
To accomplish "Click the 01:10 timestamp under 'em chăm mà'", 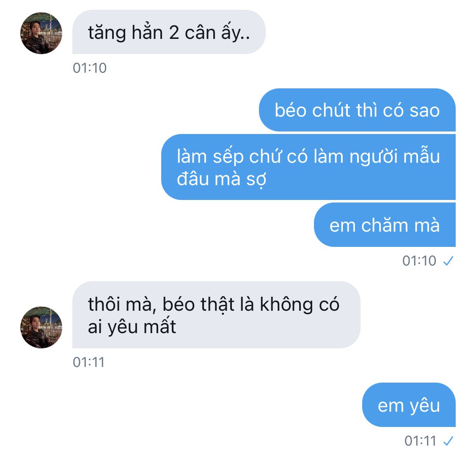I will tap(419, 261).
